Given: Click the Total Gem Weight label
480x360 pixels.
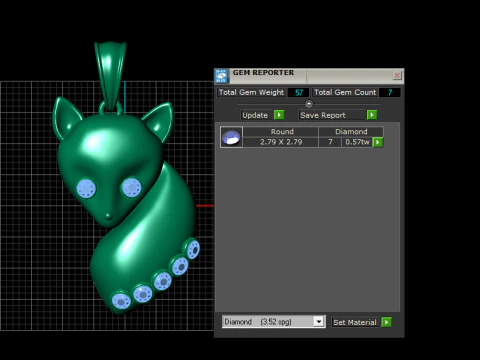Looking at the screenshot, I should pyautogui.click(x=251, y=92).
